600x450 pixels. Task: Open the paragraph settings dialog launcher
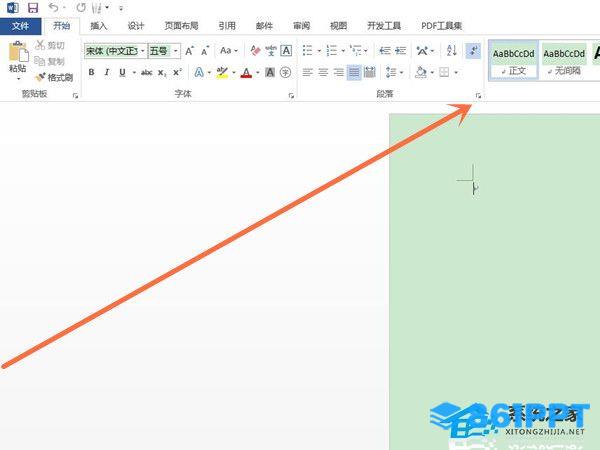478,96
